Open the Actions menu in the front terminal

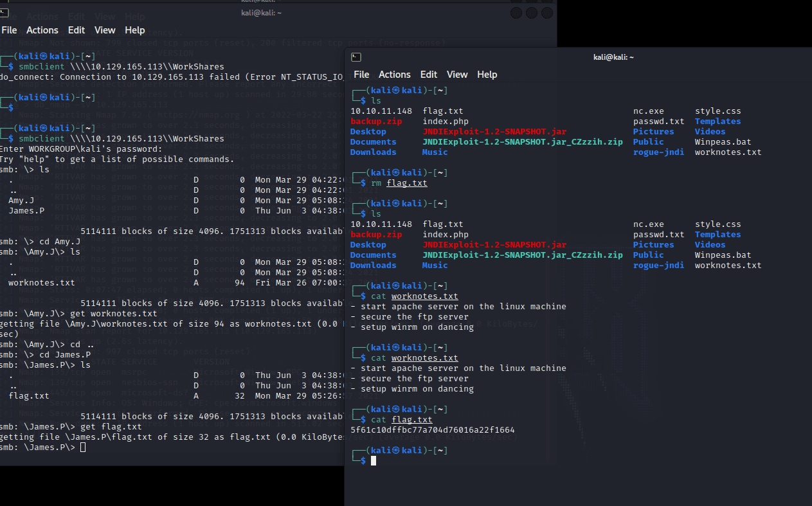(x=394, y=75)
